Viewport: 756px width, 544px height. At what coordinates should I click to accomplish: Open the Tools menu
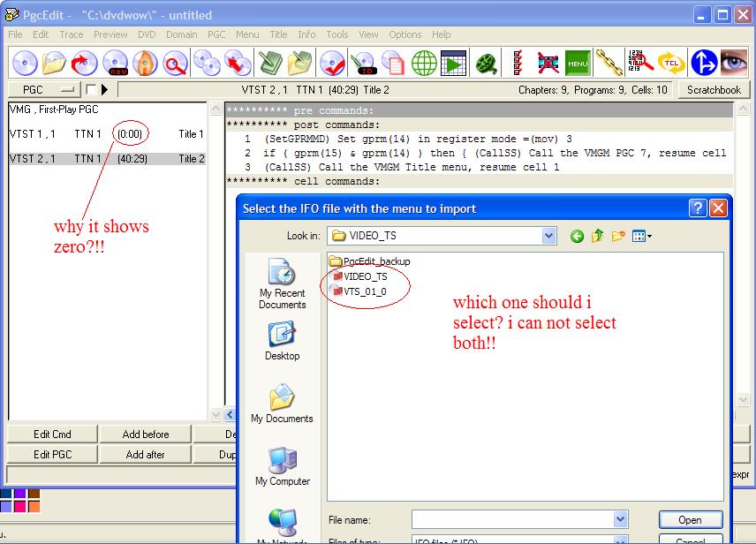pyautogui.click(x=337, y=34)
